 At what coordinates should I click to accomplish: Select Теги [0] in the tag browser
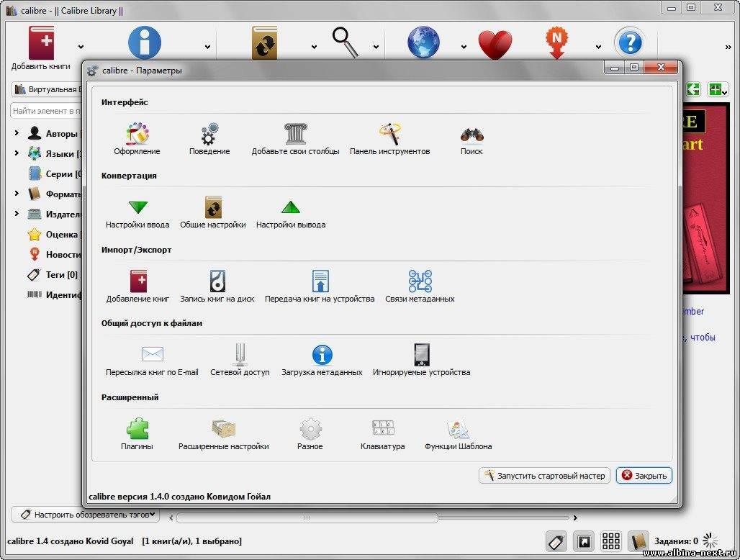tap(53, 274)
